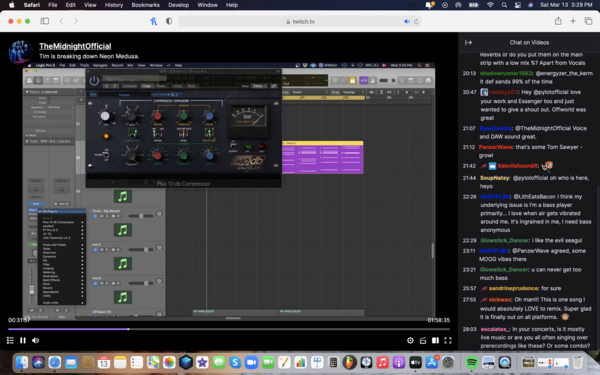Open the video settings gear
The height and width of the screenshot is (375, 600).
410,340
